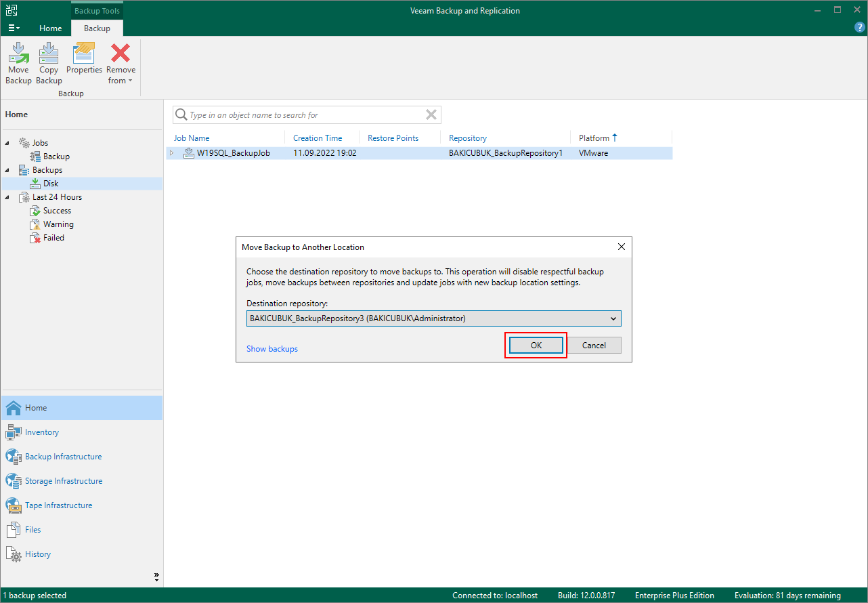The image size is (868, 603).
Task: Click the Veeam app icon in title bar
Action: [12, 11]
